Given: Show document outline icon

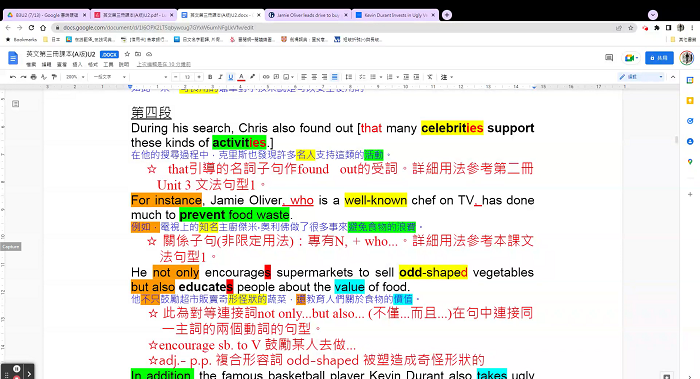Looking at the screenshot, I should [16, 104].
